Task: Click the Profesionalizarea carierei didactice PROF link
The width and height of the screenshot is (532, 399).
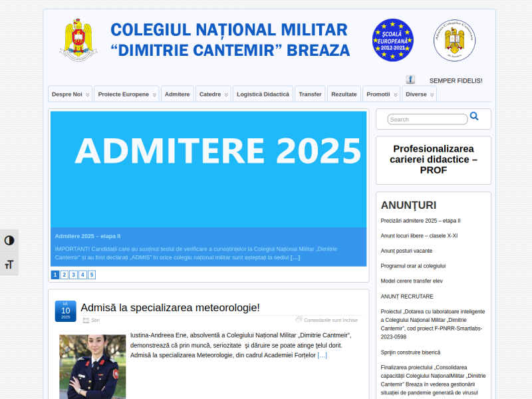Action: [434, 160]
